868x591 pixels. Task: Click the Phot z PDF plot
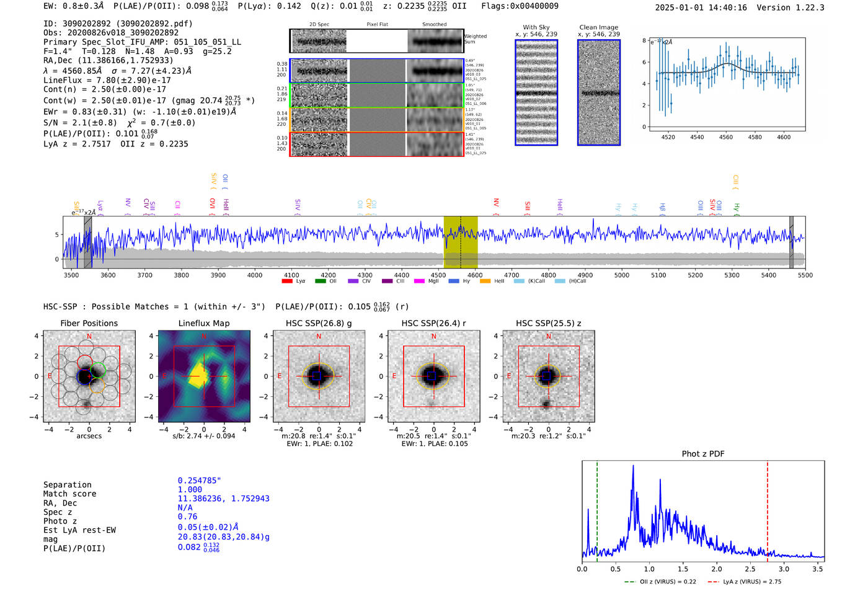point(703,511)
